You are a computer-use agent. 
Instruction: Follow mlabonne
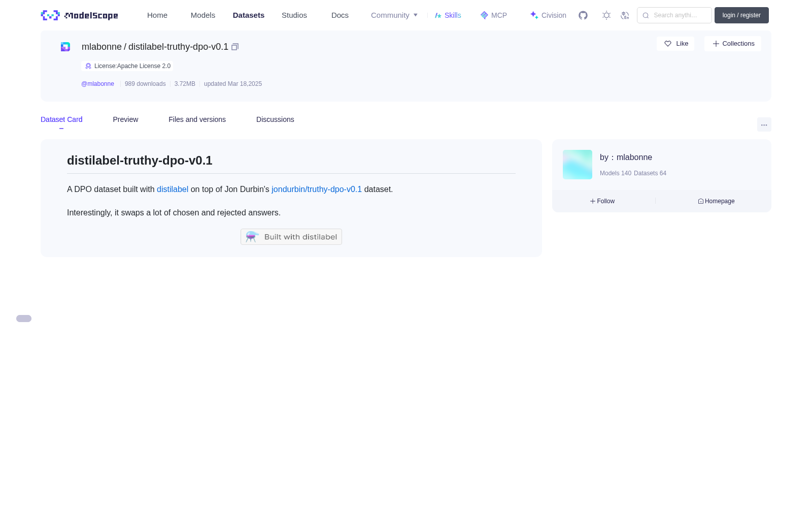pos(602,201)
